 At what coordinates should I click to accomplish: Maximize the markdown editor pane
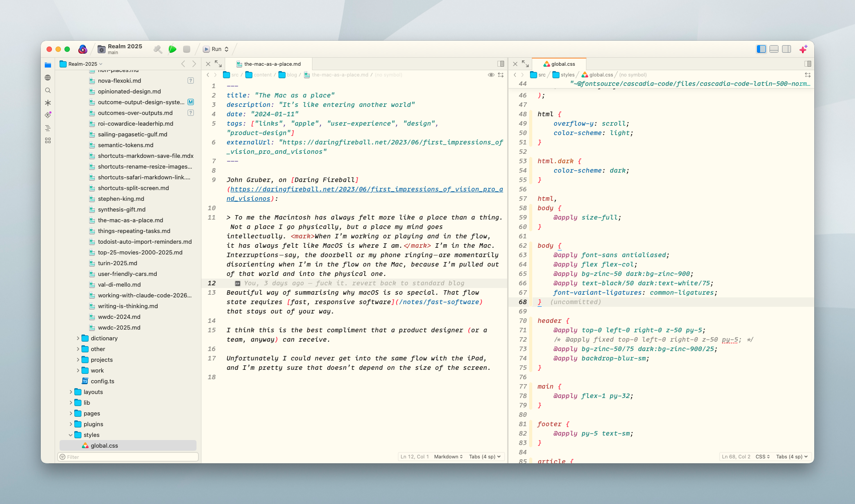[x=218, y=64]
